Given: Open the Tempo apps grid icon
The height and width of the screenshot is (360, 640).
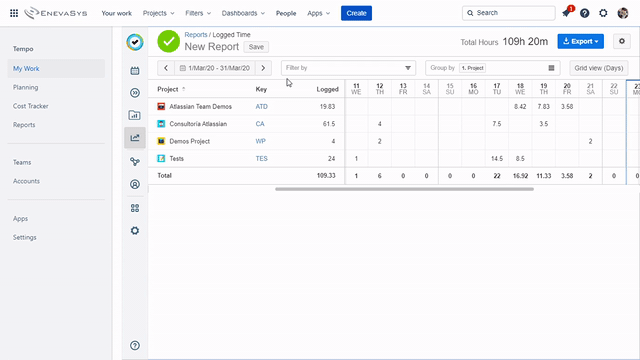Looking at the screenshot, I should (135, 208).
